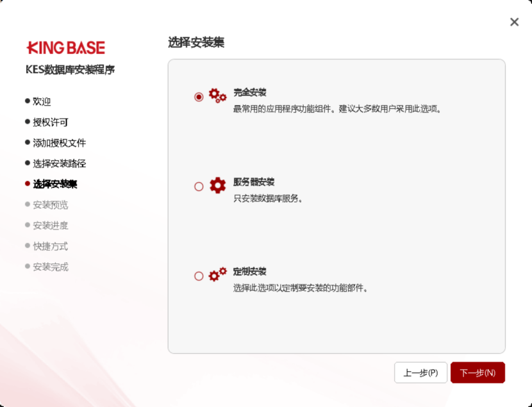
Task: Jump to 添加授权文件 step
Action: (x=59, y=143)
